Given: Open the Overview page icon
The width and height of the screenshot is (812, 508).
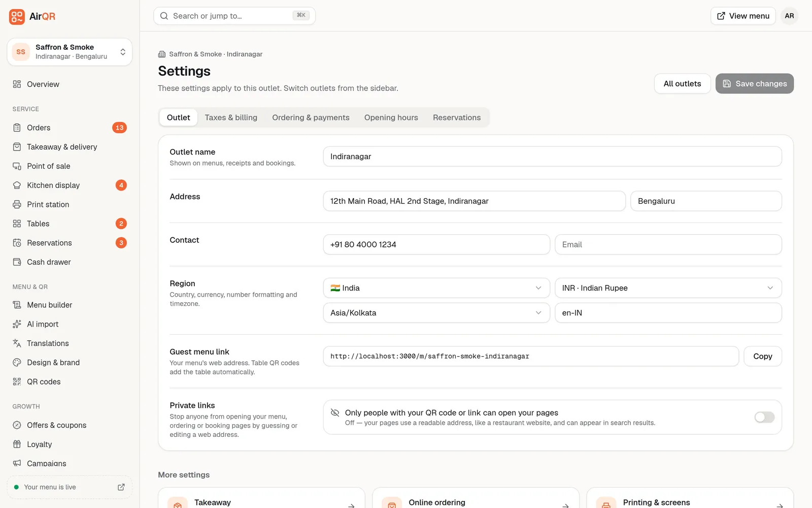Looking at the screenshot, I should [x=17, y=84].
